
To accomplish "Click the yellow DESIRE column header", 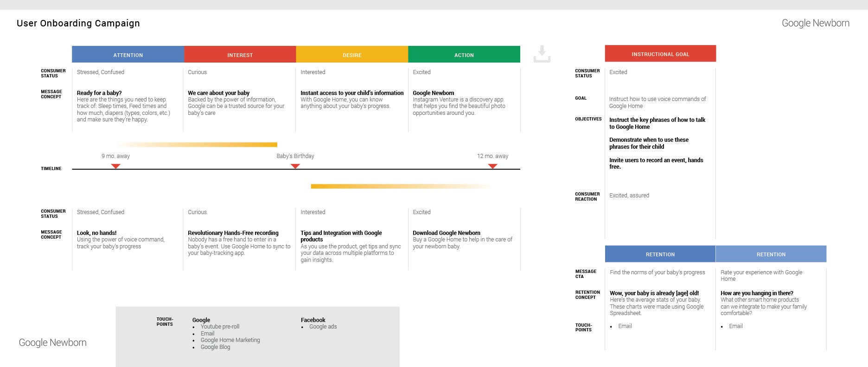I will click(x=352, y=54).
